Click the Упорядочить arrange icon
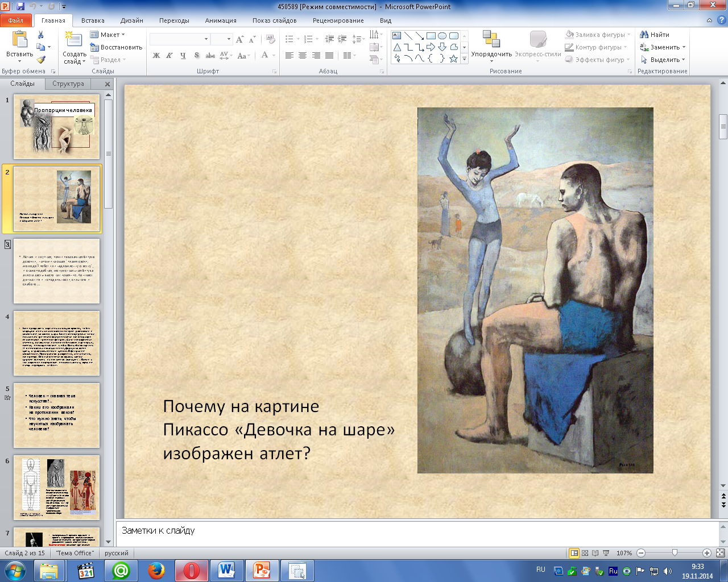Screen dimensions: 728x582 pos(491,39)
